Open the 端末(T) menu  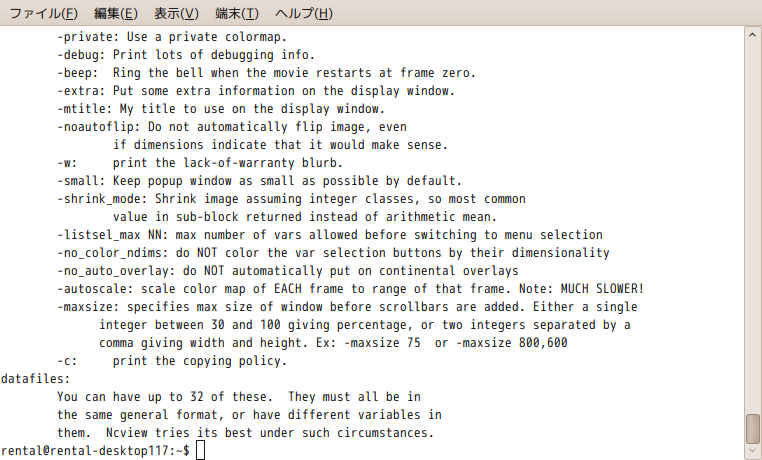(x=237, y=13)
